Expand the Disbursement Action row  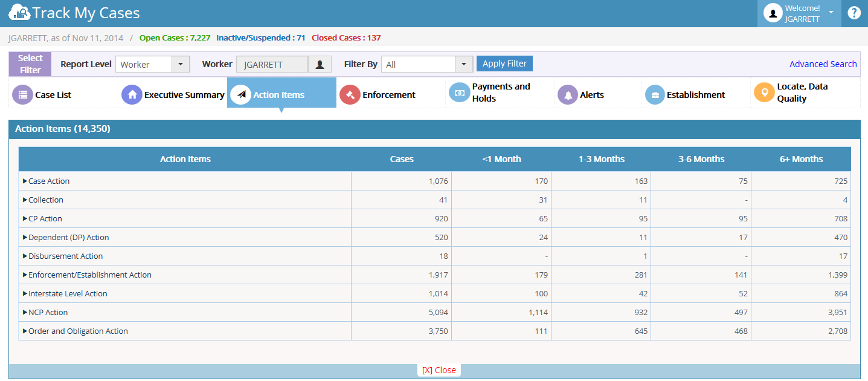(x=25, y=256)
